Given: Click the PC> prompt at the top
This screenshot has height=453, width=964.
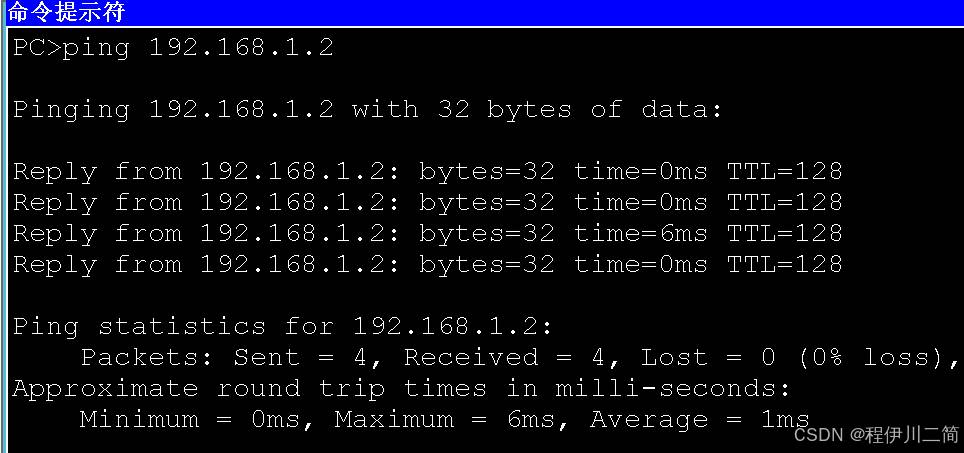Looking at the screenshot, I should (x=35, y=47).
